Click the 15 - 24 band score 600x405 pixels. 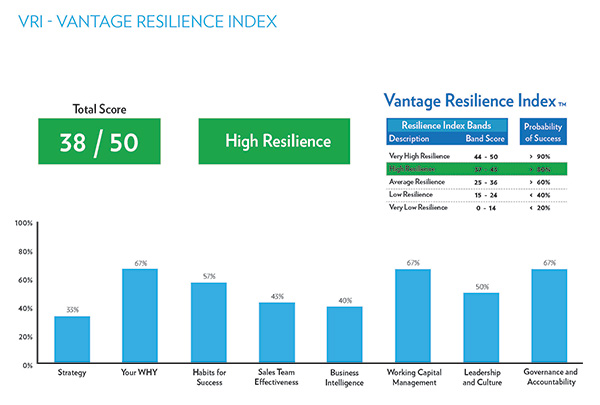486,195
